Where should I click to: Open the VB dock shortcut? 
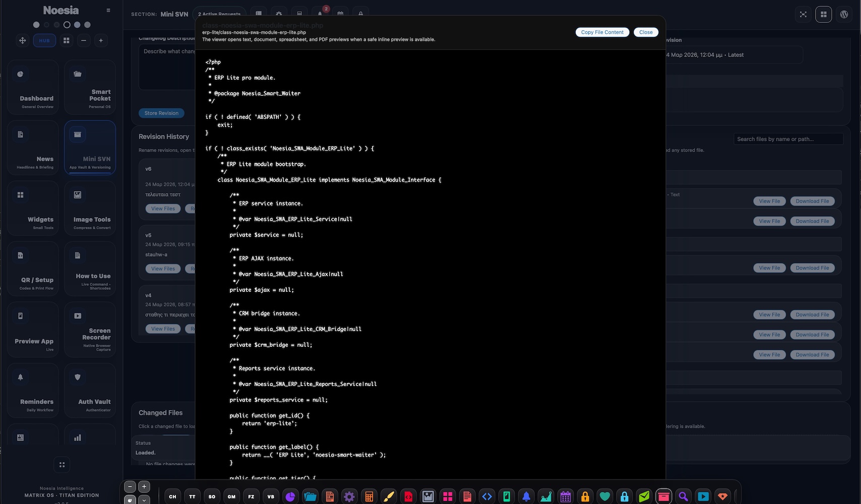[271, 496]
